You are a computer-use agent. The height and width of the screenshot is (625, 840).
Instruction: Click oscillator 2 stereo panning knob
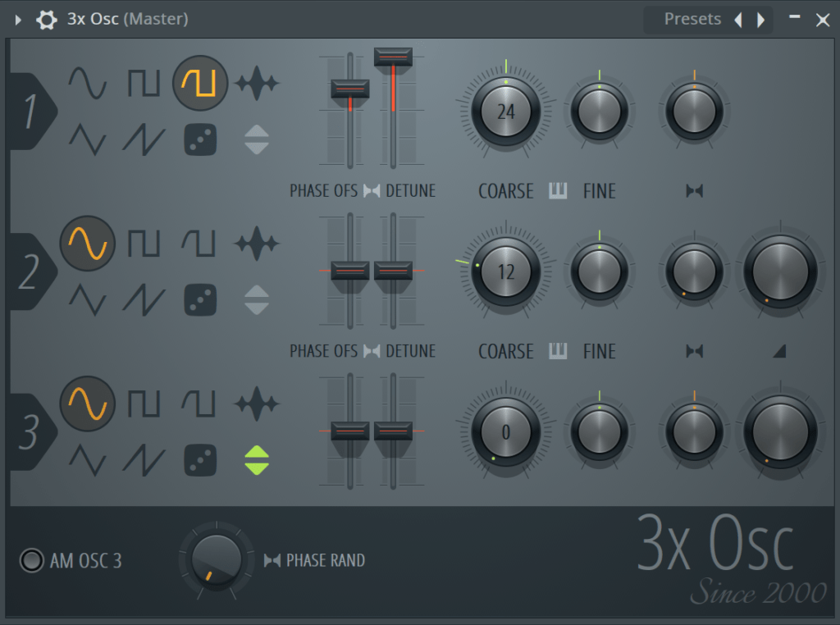(x=694, y=271)
